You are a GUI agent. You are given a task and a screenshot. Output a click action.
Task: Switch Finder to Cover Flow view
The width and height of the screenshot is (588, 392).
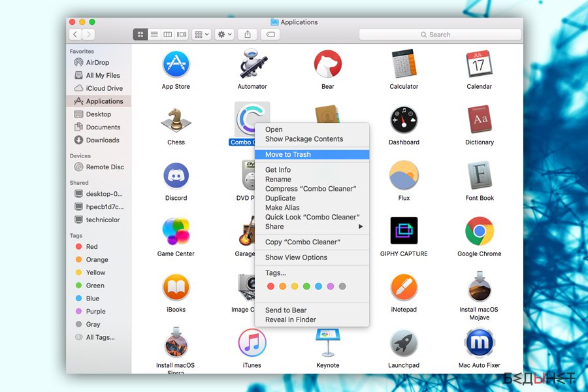pyautogui.click(x=182, y=35)
